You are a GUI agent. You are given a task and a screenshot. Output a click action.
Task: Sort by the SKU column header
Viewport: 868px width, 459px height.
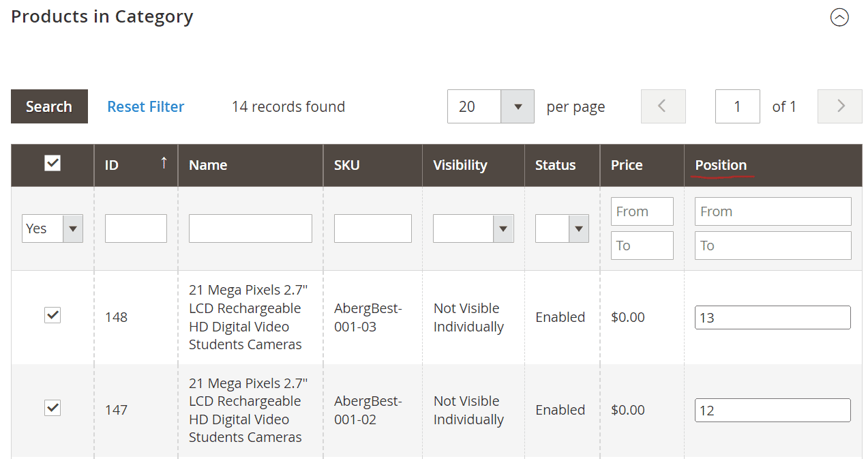click(x=372, y=165)
